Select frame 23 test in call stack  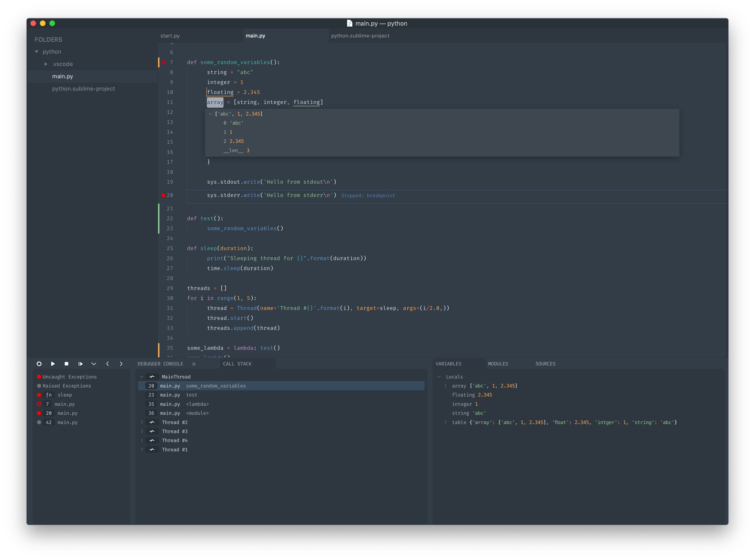pos(281,395)
